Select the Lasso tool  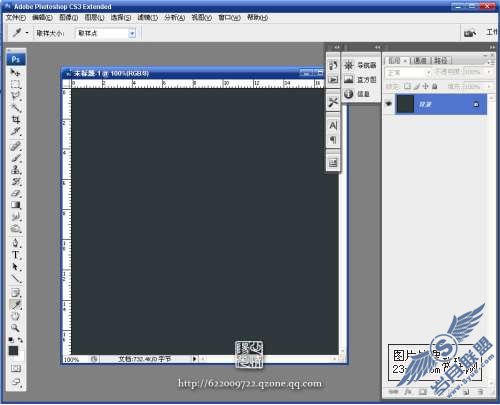(x=15, y=96)
